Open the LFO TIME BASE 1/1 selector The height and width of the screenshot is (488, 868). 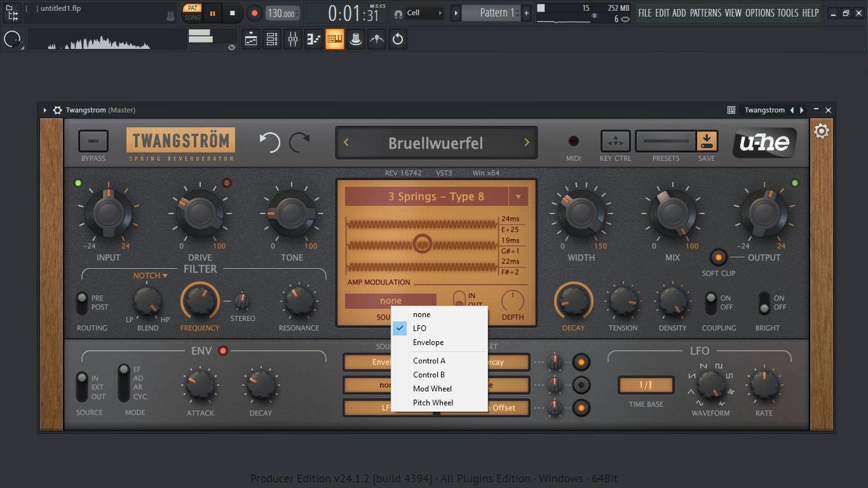(646, 384)
